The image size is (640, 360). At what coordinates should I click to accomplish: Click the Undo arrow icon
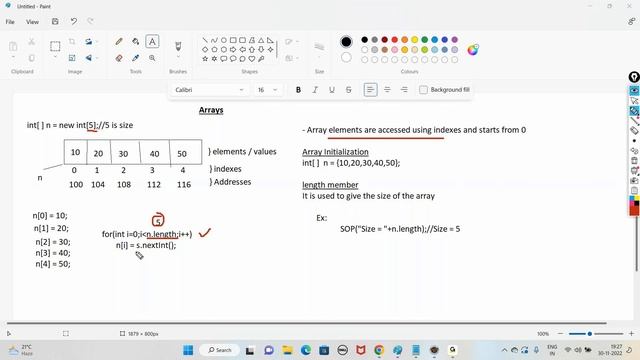coord(73,22)
